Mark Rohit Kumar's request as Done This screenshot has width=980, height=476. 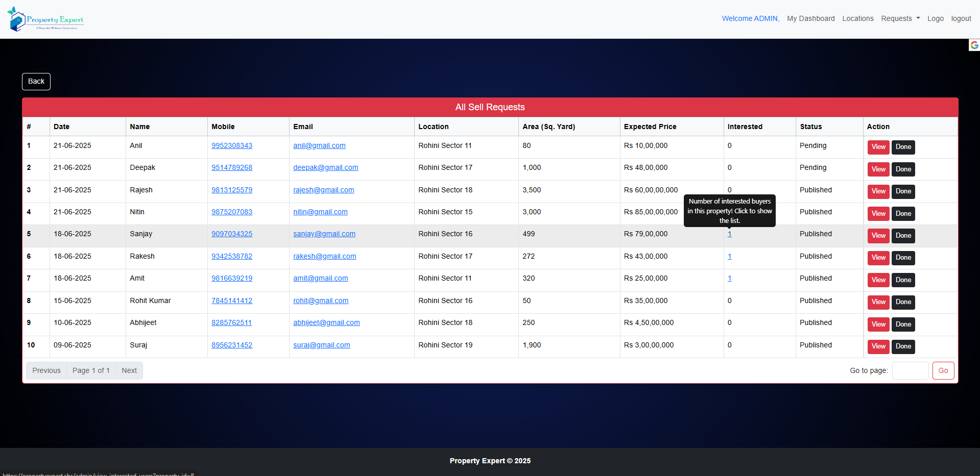[903, 302]
